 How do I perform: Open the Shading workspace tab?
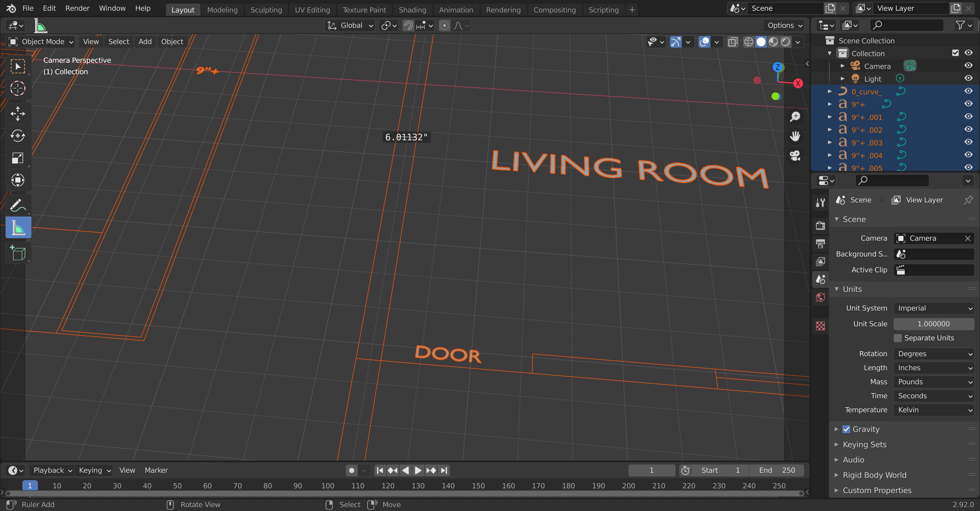[x=412, y=9]
